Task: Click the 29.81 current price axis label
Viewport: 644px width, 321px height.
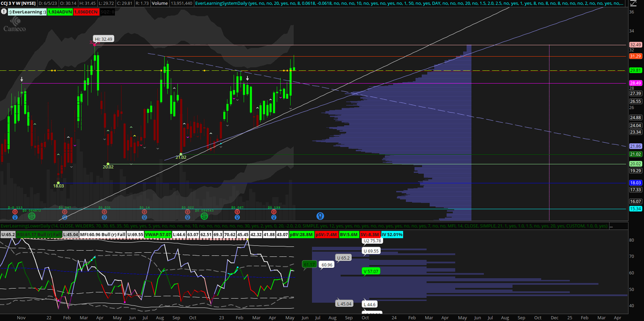Action: click(635, 70)
